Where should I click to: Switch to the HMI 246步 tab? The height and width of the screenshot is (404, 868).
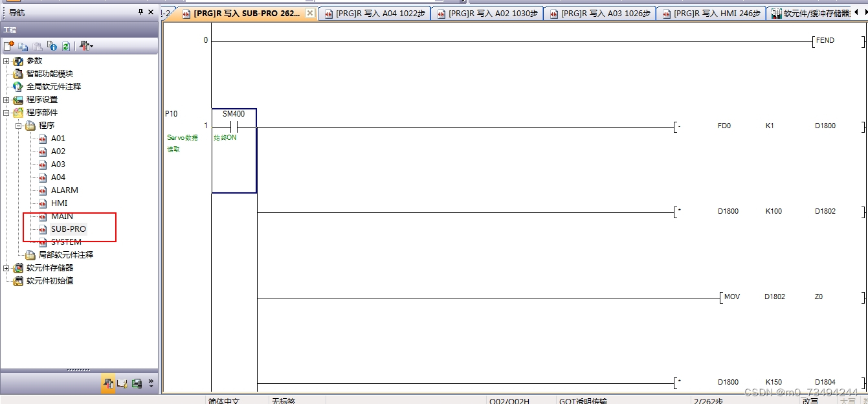[711, 13]
